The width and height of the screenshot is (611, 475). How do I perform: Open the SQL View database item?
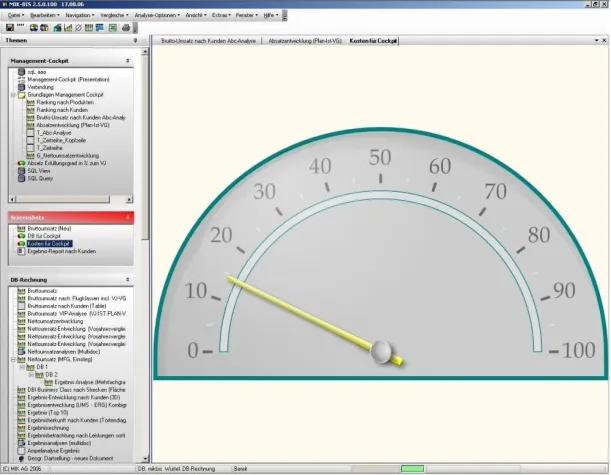(38, 171)
